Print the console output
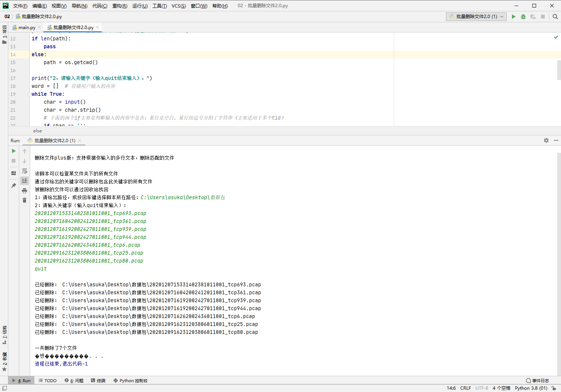This screenshot has height=392, width=561. [25, 191]
